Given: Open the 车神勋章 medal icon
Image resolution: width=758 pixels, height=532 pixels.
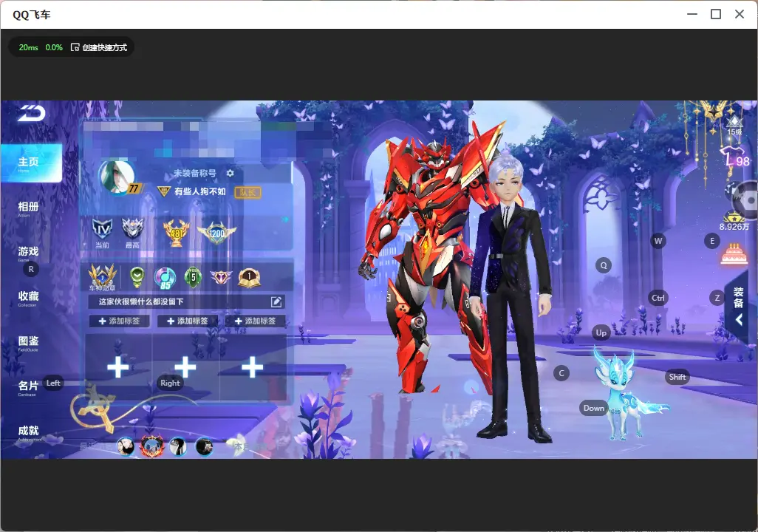Looking at the screenshot, I should 103,277.
